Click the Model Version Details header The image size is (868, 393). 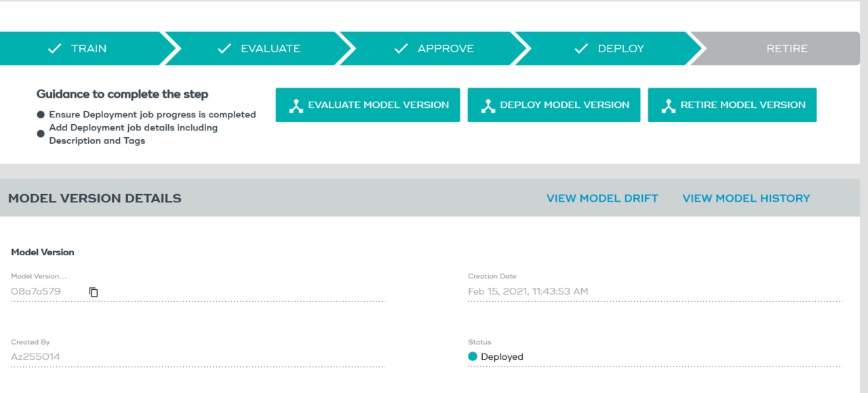(95, 198)
